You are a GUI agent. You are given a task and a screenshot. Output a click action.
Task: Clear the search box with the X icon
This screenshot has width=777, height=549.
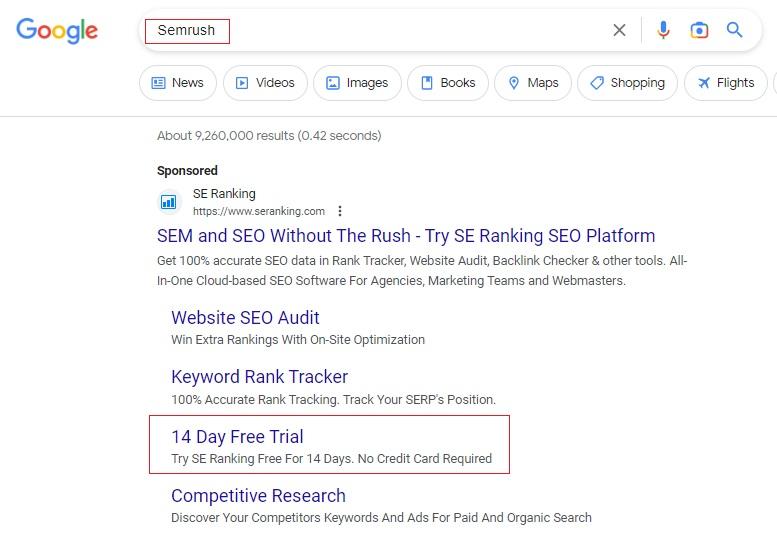point(619,30)
